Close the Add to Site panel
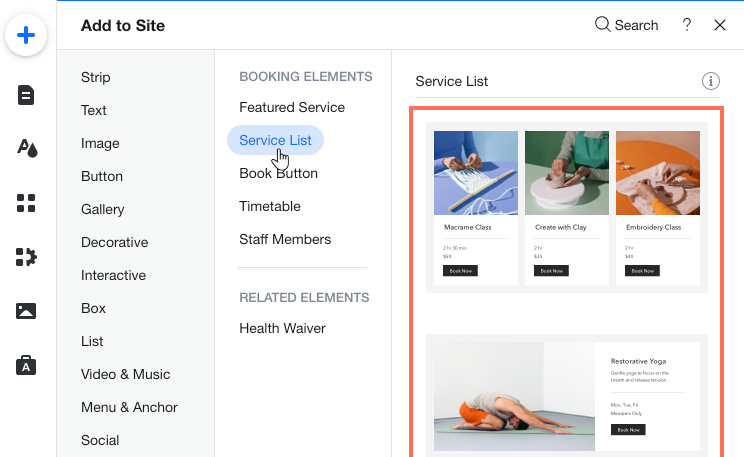The width and height of the screenshot is (744, 457). coord(720,25)
